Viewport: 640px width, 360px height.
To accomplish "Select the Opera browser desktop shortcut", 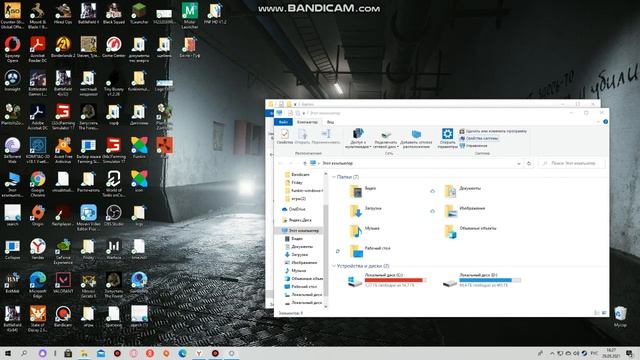I will 12,49.
